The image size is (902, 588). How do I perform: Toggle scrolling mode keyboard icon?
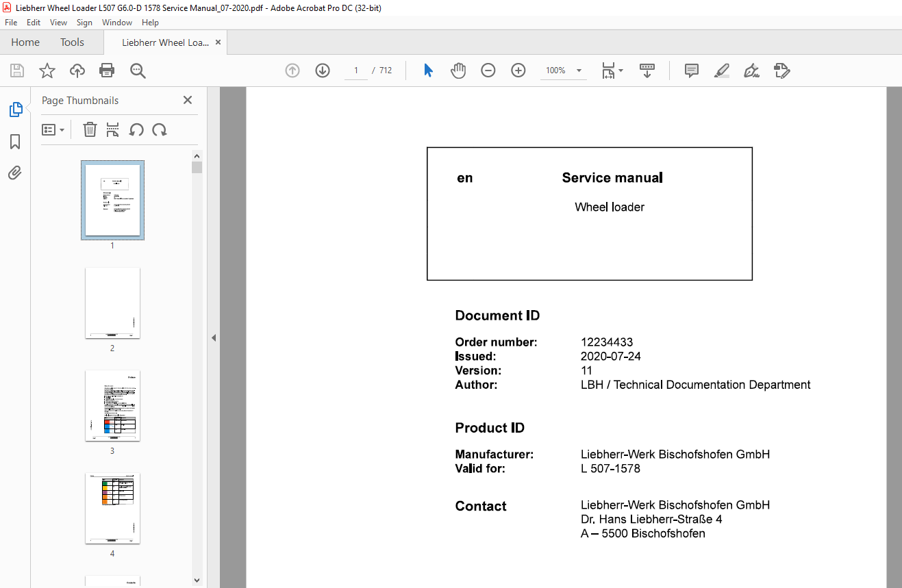(647, 71)
